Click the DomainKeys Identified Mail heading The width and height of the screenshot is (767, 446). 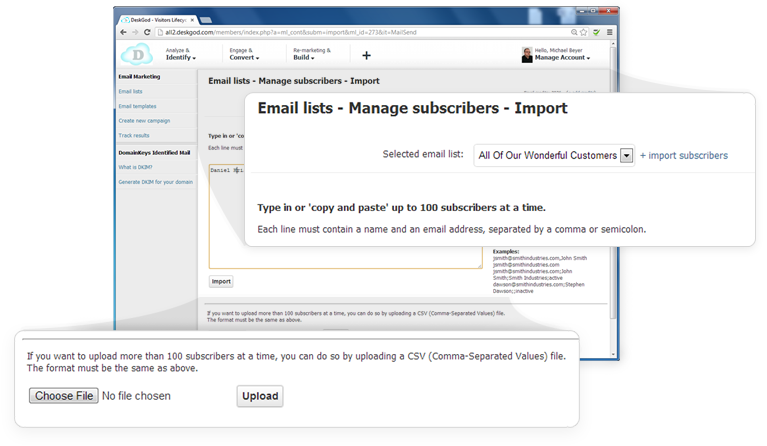click(154, 153)
